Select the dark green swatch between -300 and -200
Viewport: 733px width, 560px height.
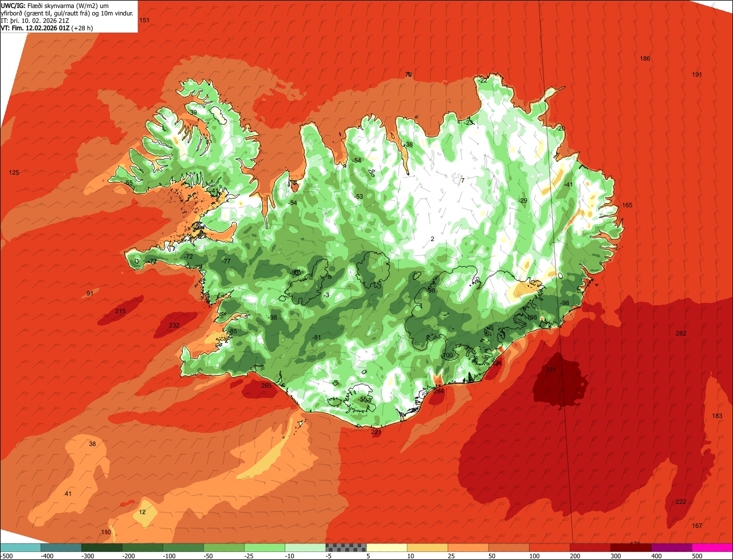point(102,547)
